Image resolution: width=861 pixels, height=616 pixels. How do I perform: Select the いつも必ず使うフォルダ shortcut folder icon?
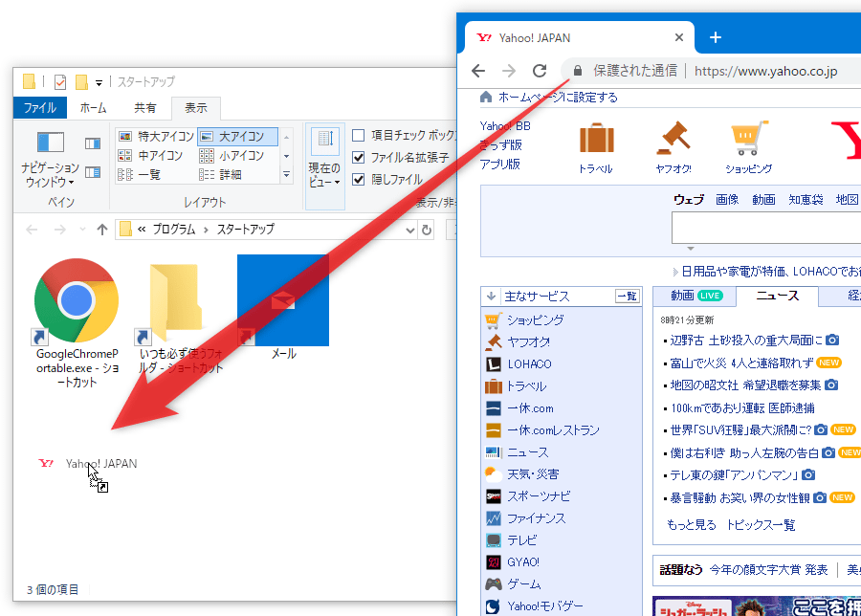[x=175, y=302]
